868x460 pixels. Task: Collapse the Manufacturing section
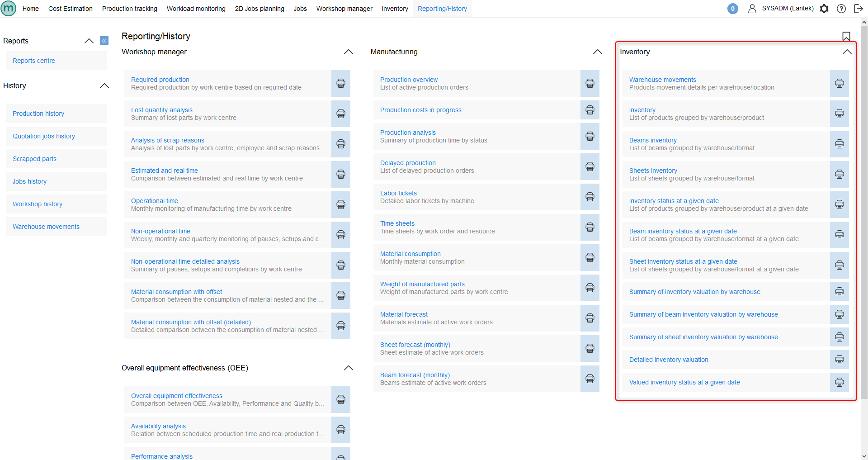tap(597, 52)
